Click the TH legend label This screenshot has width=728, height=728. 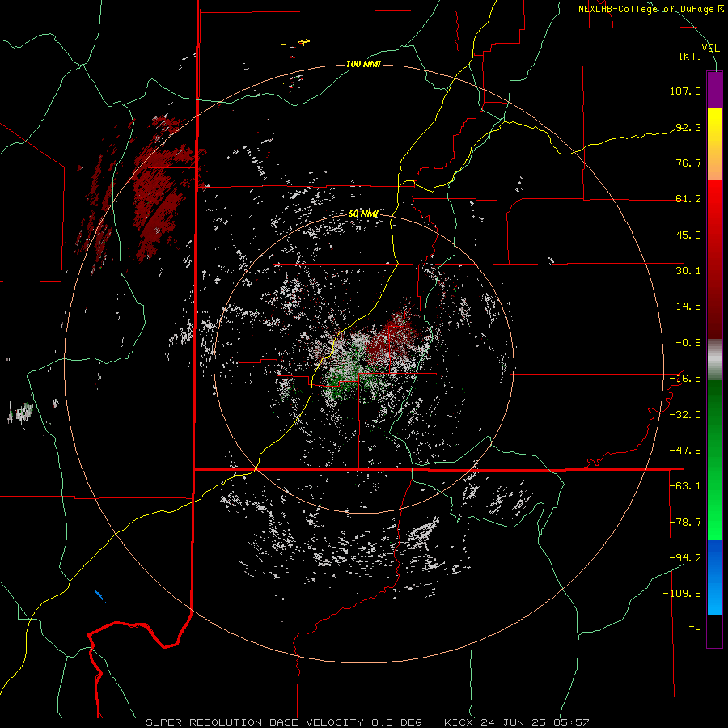tap(695, 630)
